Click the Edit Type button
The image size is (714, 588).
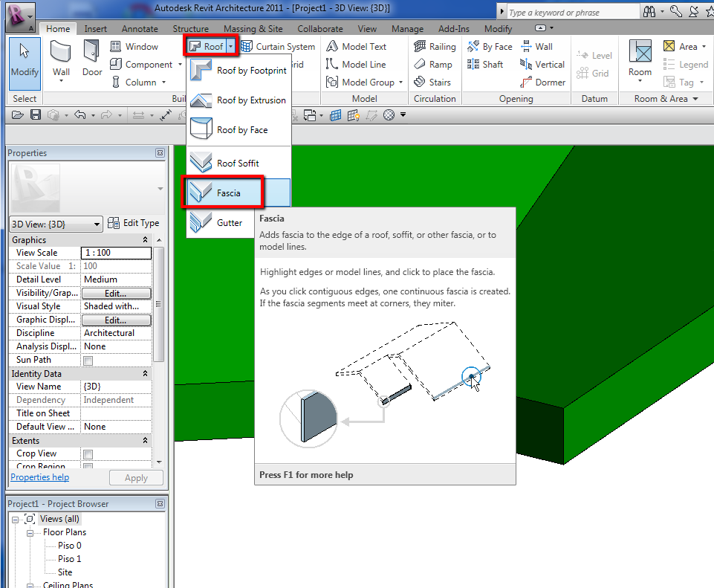point(134,223)
